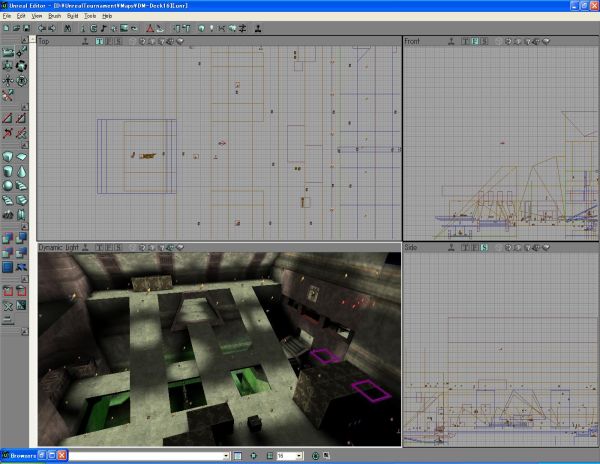600x464 pixels.
Task: Expand the bottom toolbox group arrow
Action: pyautogui.click(x=24, y=332)
